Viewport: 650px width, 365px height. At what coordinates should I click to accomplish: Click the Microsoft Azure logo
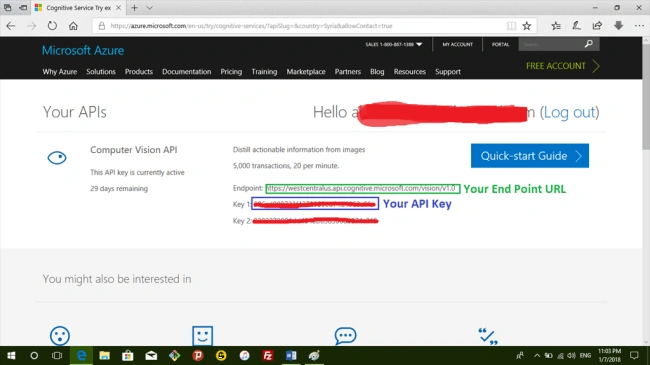coord(83,51)
